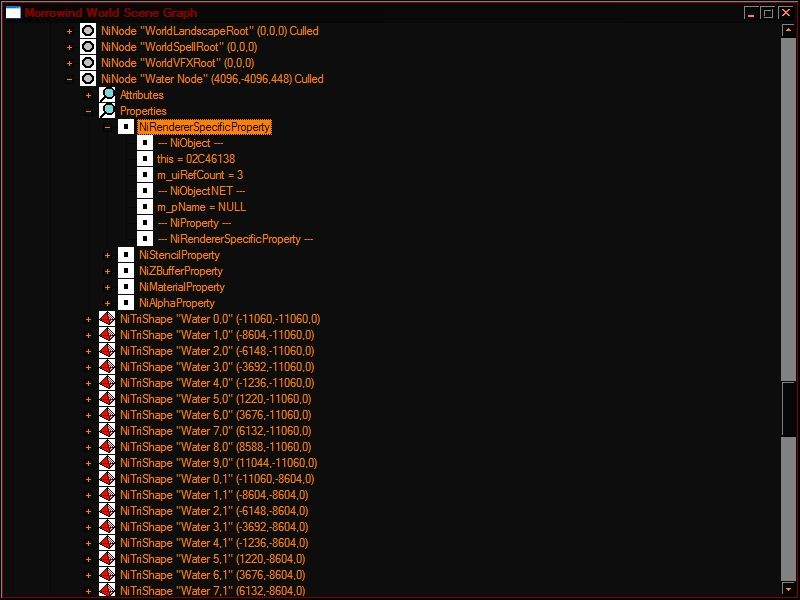The width and height of the screenshot is (800, 600).
Task: Expand the WorldSpellRoot node
Action: pyautogui.click(x=69, y=47)
